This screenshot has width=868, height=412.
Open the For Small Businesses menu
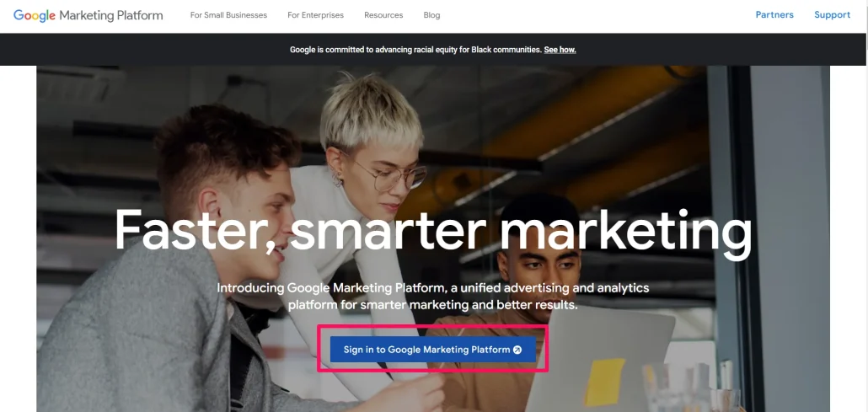(228, 15)
